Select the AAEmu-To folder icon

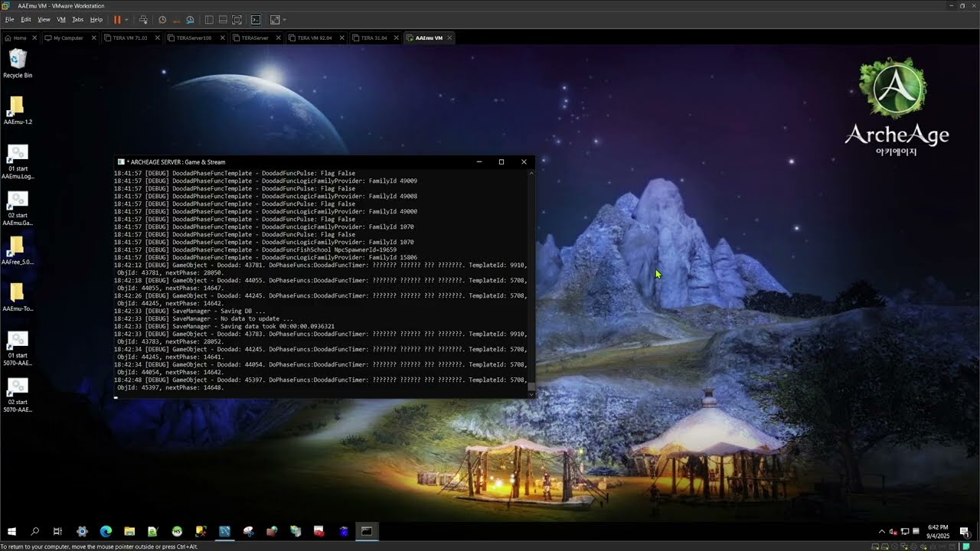(x=18, y=298)
